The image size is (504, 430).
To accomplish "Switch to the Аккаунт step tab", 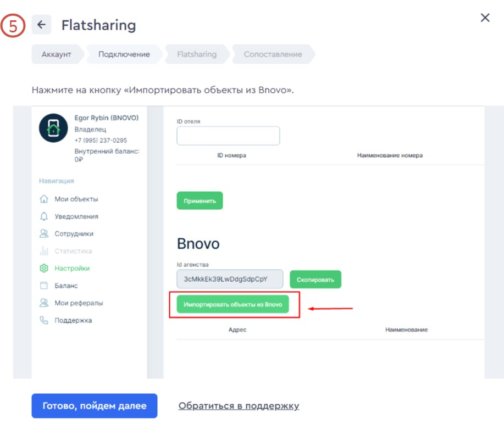I will [57, 54].
